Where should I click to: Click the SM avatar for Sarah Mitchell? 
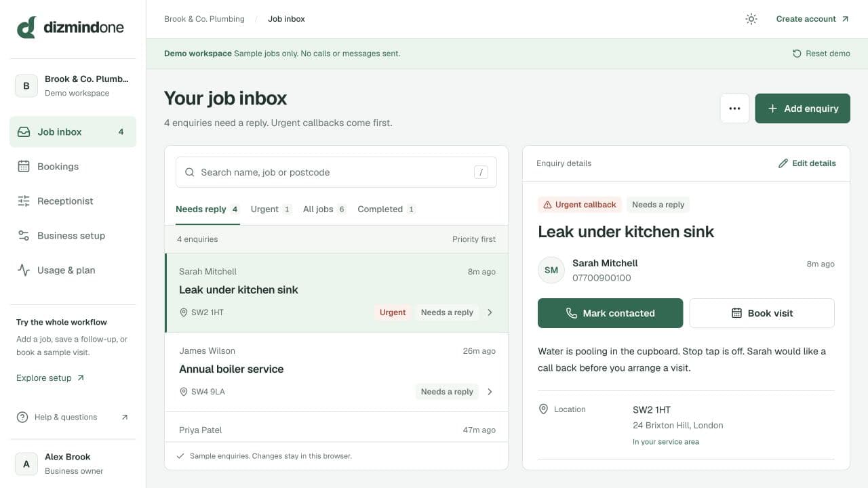[x=551, y=270]
